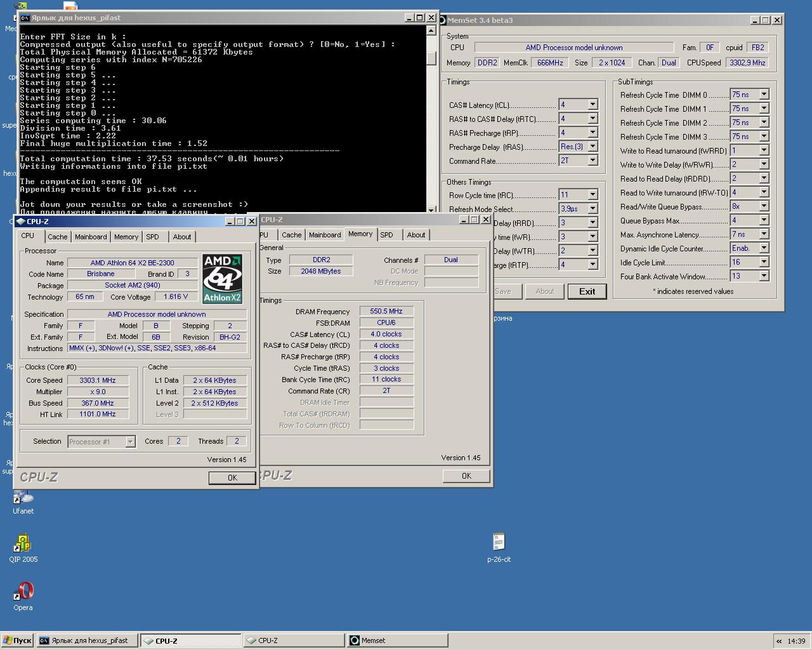Switch to Mainboard tab in front CPU-Z
Screen dimensions: 812x650
point(91,237)
